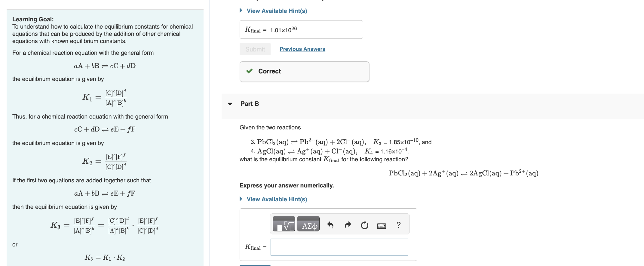Expand View Available Hint(s) for Part B
Image resolution: width=644 pixels, height=266 pixels.
276,199
